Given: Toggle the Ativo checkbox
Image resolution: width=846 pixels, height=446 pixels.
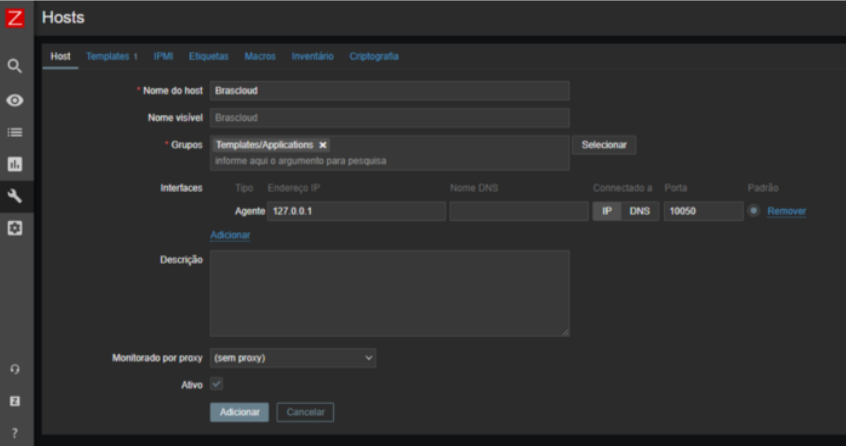Looking at the screenshot, I should click(x=217, y=384).
